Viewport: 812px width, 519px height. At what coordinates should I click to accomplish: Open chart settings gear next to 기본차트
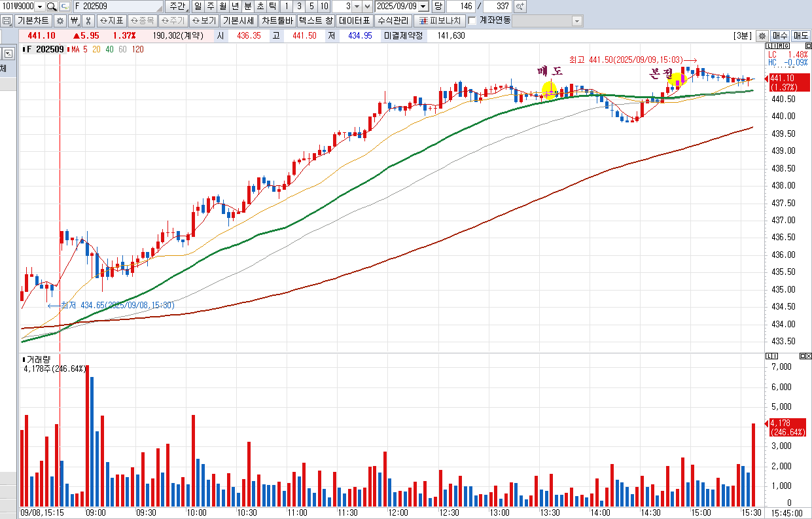point(60,20)
